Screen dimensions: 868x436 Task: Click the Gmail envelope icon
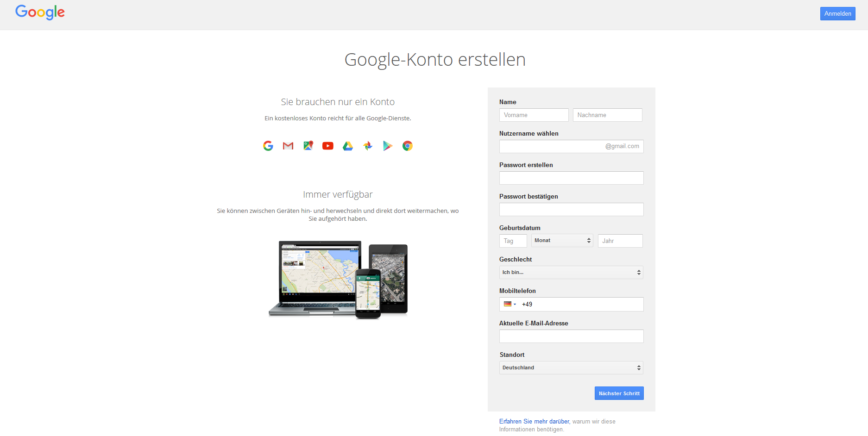288,146
